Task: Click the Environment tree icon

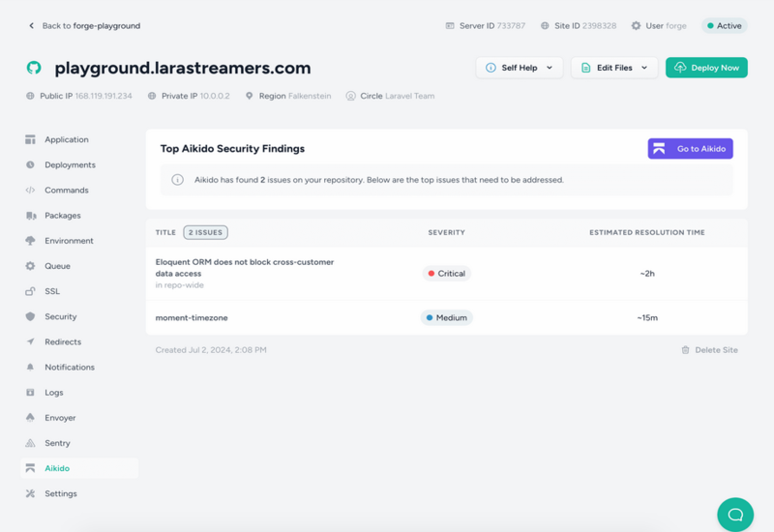Action: 30,241
